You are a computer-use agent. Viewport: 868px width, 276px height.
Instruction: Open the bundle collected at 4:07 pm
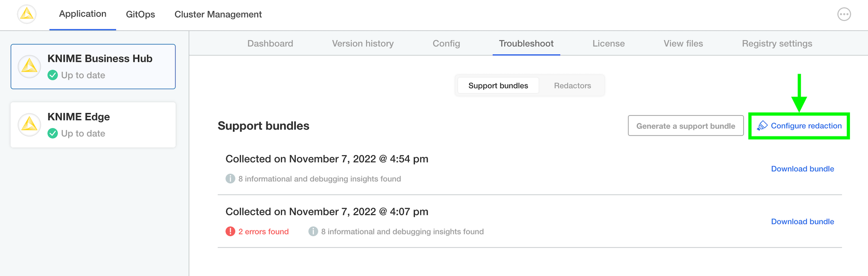tap(327, 212)
